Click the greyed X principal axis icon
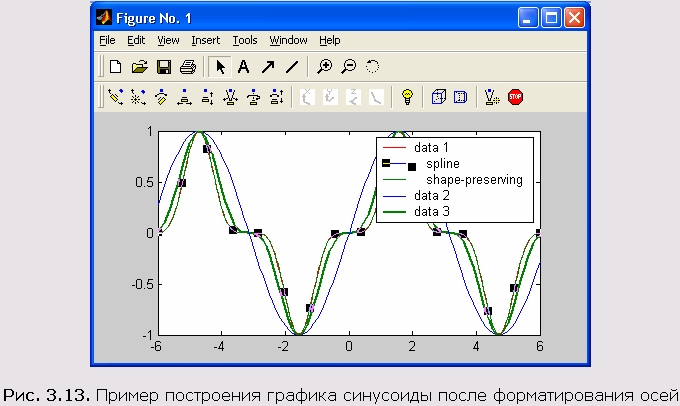The height and width of the screenshot is (406, 680). click(307, 97)
